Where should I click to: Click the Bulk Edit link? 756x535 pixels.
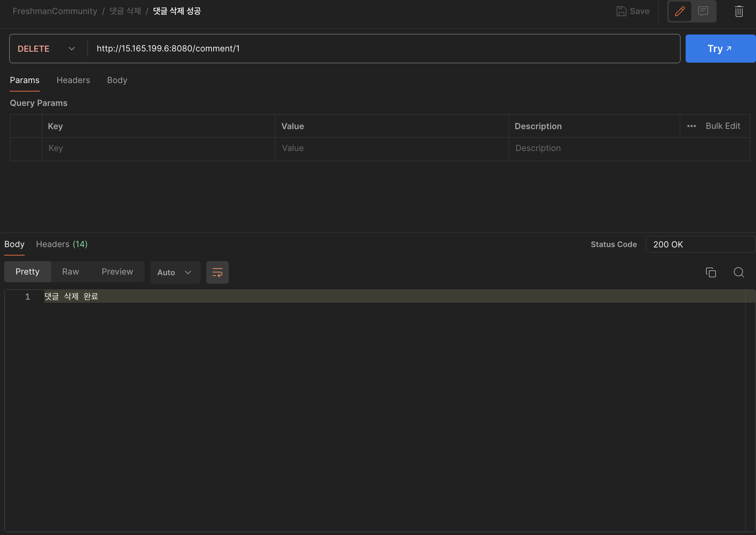(723, 126)
